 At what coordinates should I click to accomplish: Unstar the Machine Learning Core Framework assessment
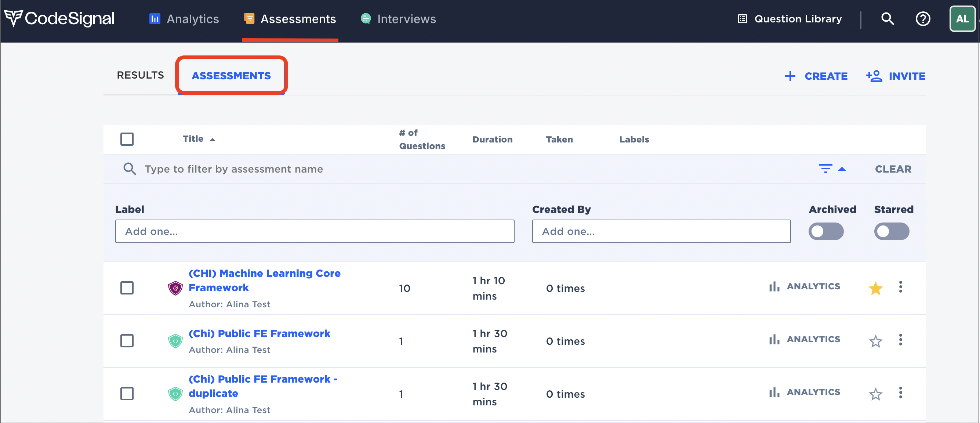click(875, 288)
